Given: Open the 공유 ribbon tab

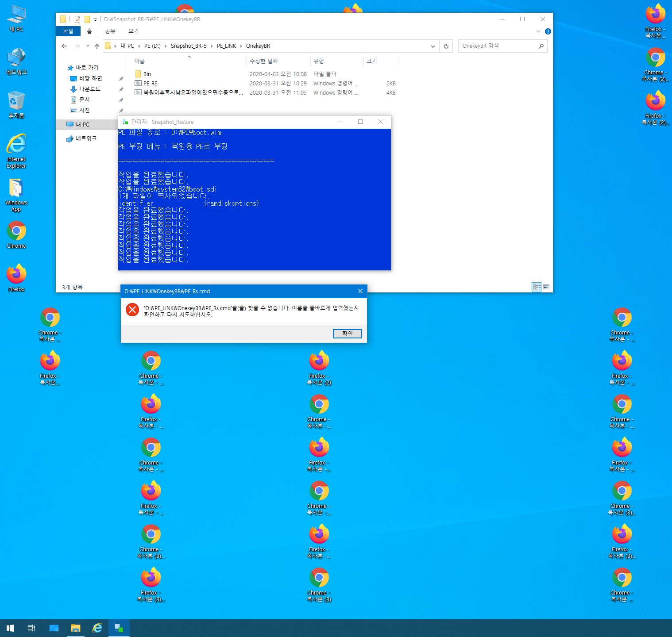Looking at the screenshot, I should pyautogui.click(x=110, y=31).
